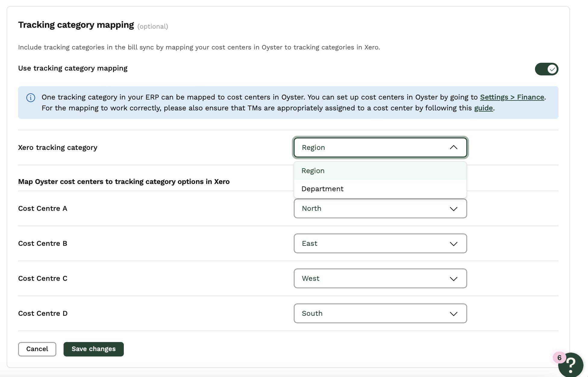Image resolution: width=588 pixels, height=377 pixels.
Task: Click the Tracking category mapping heading
Action: point(76,25)
